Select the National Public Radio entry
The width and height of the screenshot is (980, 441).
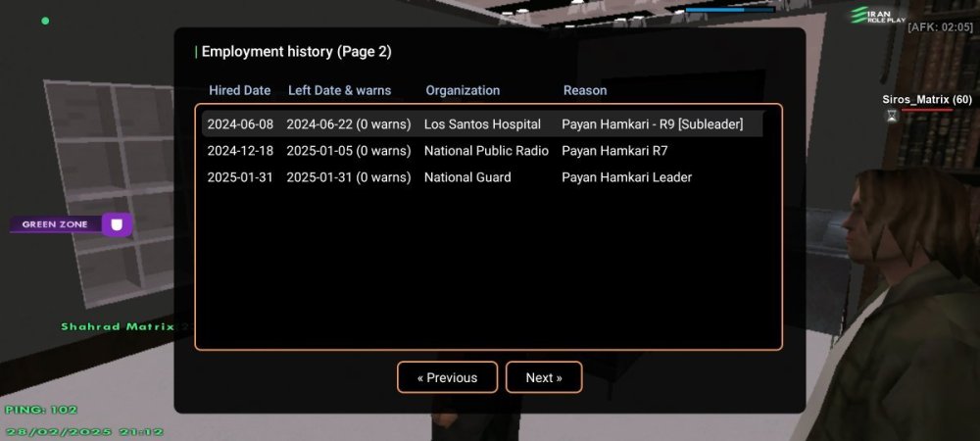point(485,151)
